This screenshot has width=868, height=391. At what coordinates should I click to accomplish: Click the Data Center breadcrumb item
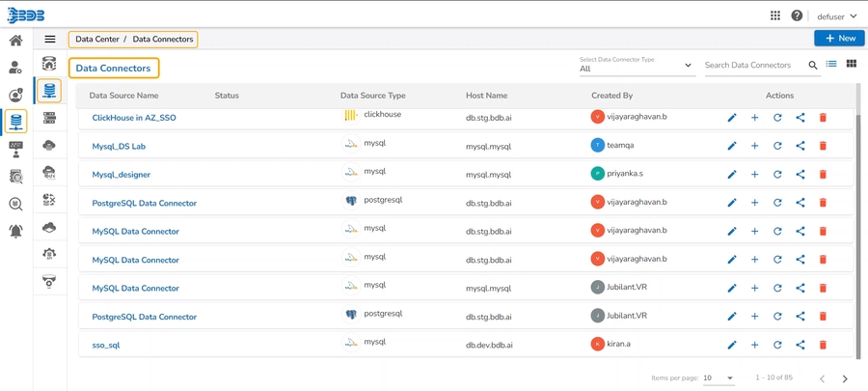(x=97, y=40)
